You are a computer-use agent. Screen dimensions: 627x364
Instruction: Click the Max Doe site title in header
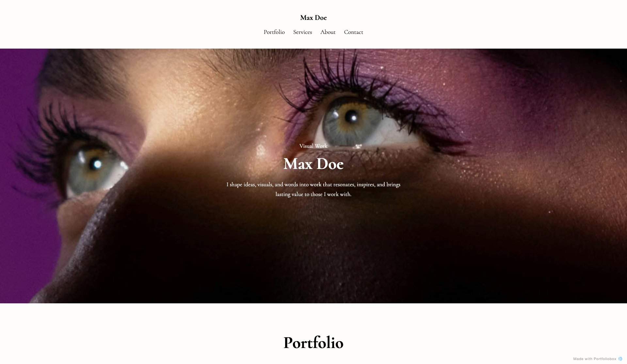coord(313,18)
